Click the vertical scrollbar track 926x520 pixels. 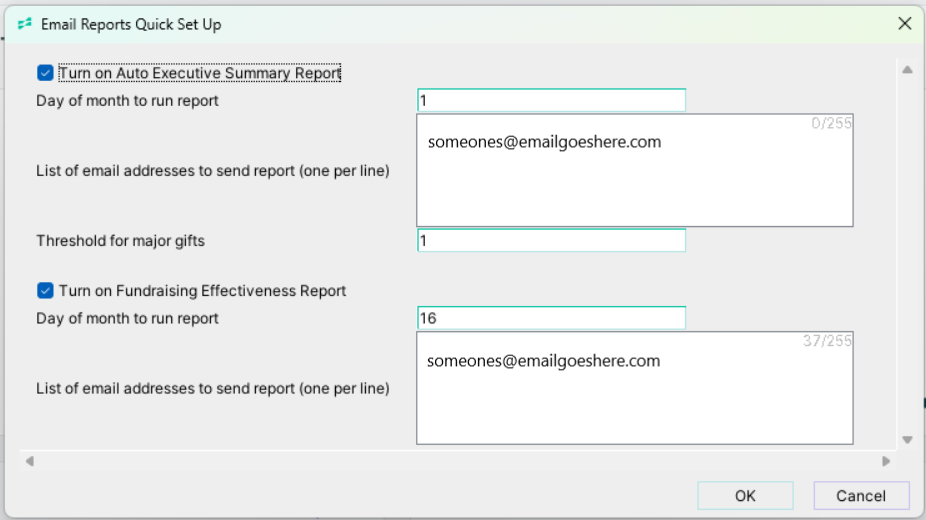tap(907, 254)
